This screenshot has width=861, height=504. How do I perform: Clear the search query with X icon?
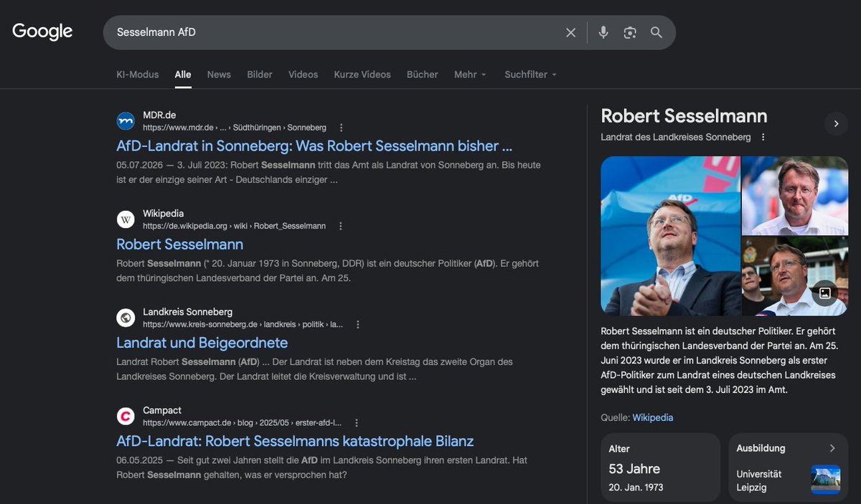coord(570,32)
